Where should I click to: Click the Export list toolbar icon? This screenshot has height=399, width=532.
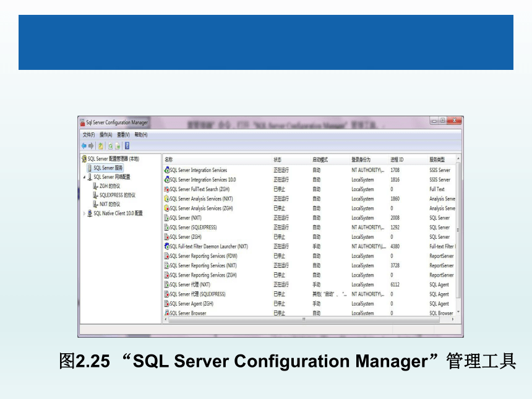[x=118, y=146]
